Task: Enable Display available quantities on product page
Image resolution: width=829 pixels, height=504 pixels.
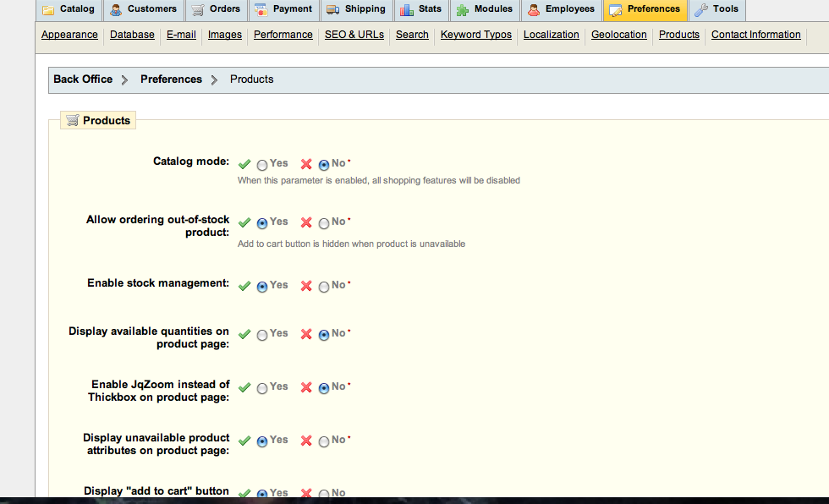Action: coord(262,335)
